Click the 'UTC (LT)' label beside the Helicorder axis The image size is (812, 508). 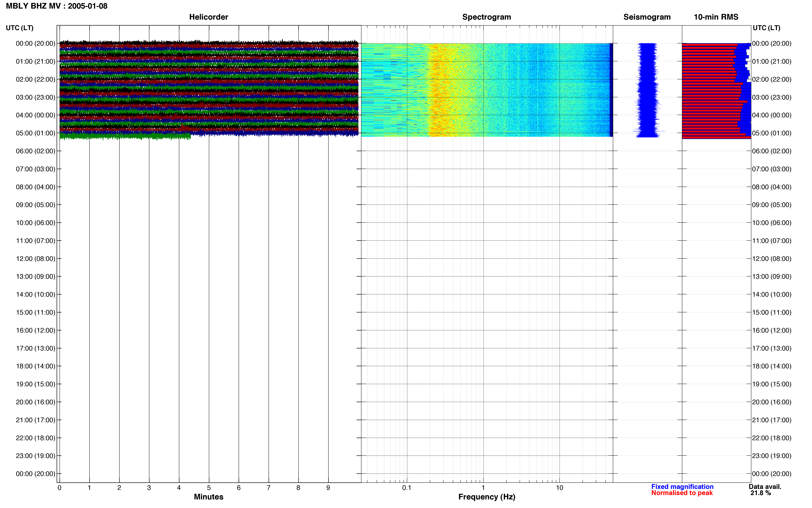(20, 28)
